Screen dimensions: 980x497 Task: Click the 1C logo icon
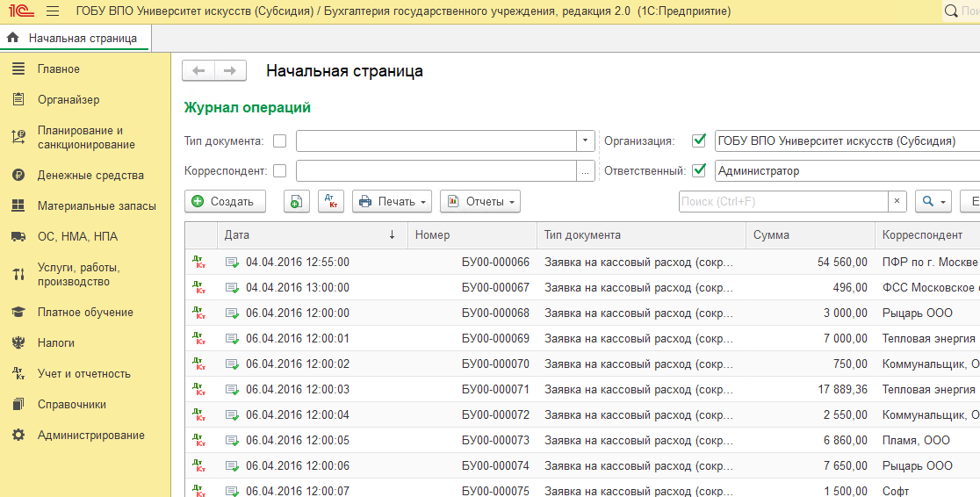click(20, 11)
